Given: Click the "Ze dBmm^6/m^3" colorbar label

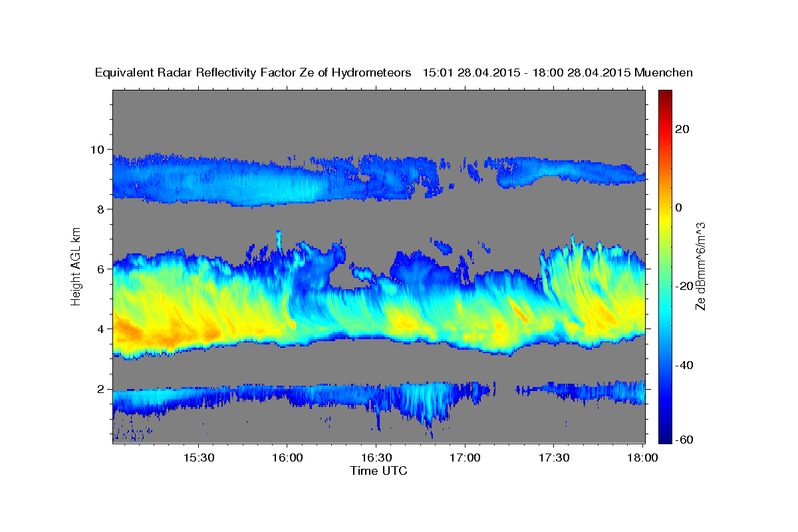Looking at the screenshot, I should (x=700, y=266).
